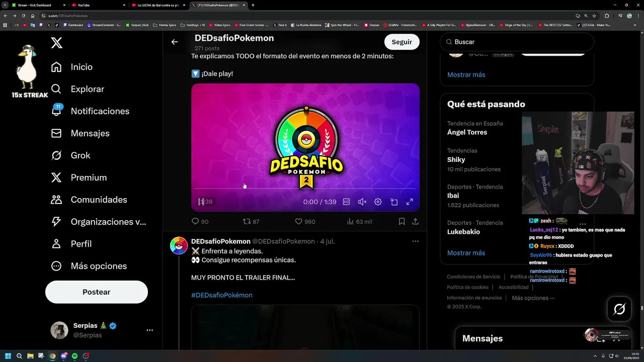Image resolution: width=644 pixels, height=362 pixels.
Task: Open more options on the 4 jul. post
Action: 415,241
